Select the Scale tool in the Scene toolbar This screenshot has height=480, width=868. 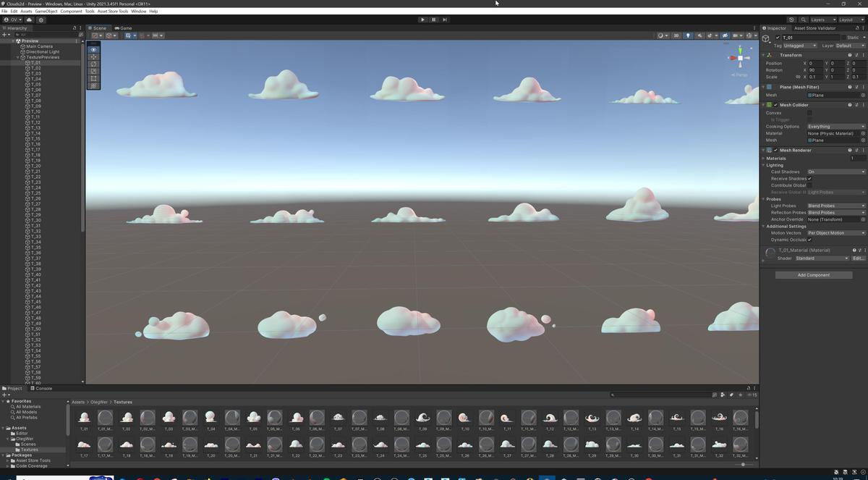pyautogui.click(x=93, y=71)
